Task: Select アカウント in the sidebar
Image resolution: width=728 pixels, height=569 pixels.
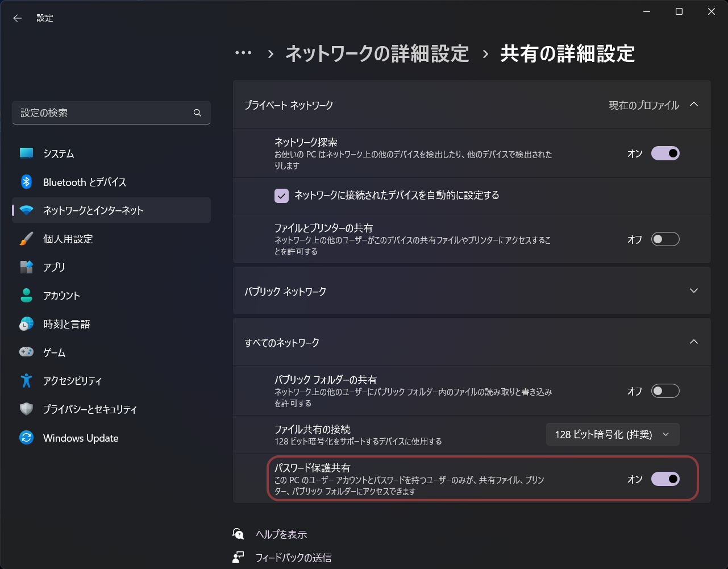Action: click(x=61, y=296)
